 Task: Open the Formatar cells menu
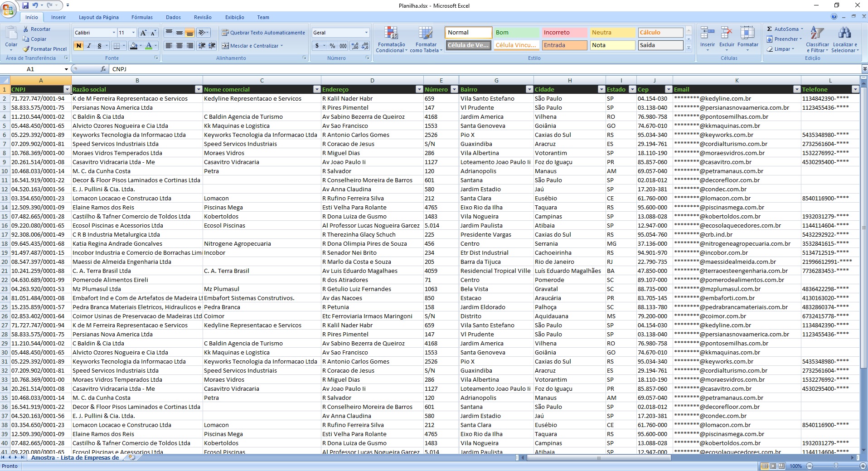(747, 38)
